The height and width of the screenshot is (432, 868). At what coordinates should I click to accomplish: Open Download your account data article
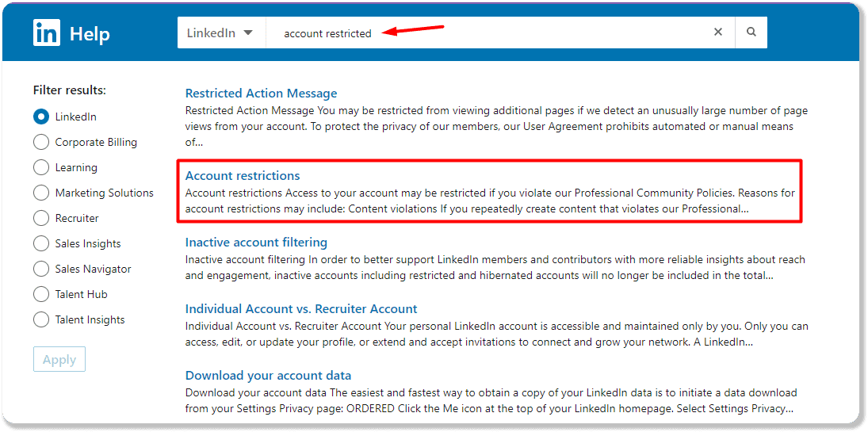coord(268,375)
